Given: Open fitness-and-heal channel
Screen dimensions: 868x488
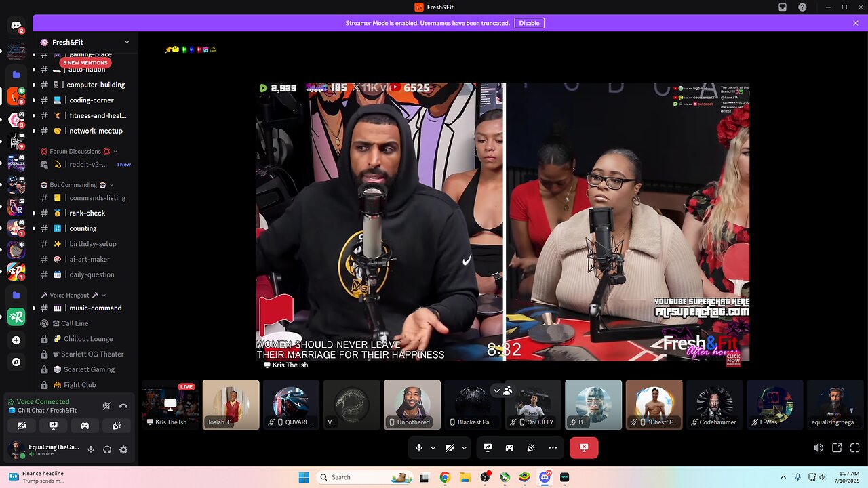Looking at the screenshot, I should pyautogui.click(x=85, y=115).
